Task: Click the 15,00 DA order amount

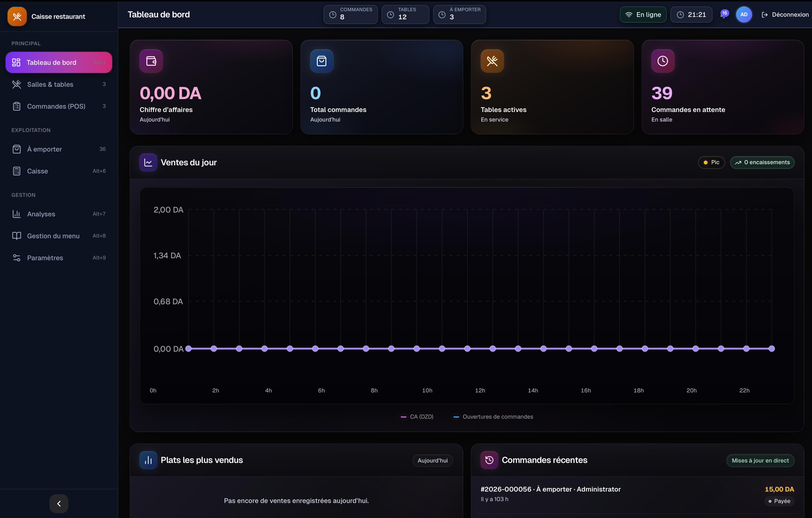Action: click(779, 489)
